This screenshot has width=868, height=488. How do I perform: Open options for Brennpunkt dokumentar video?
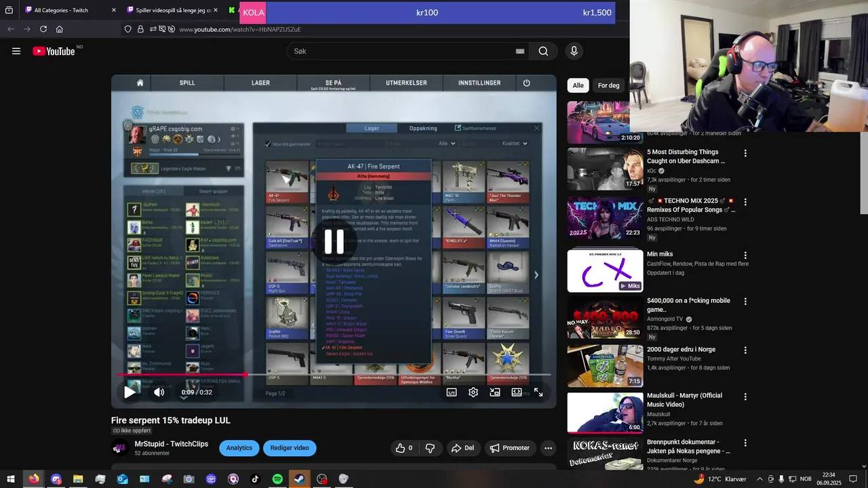745,443
